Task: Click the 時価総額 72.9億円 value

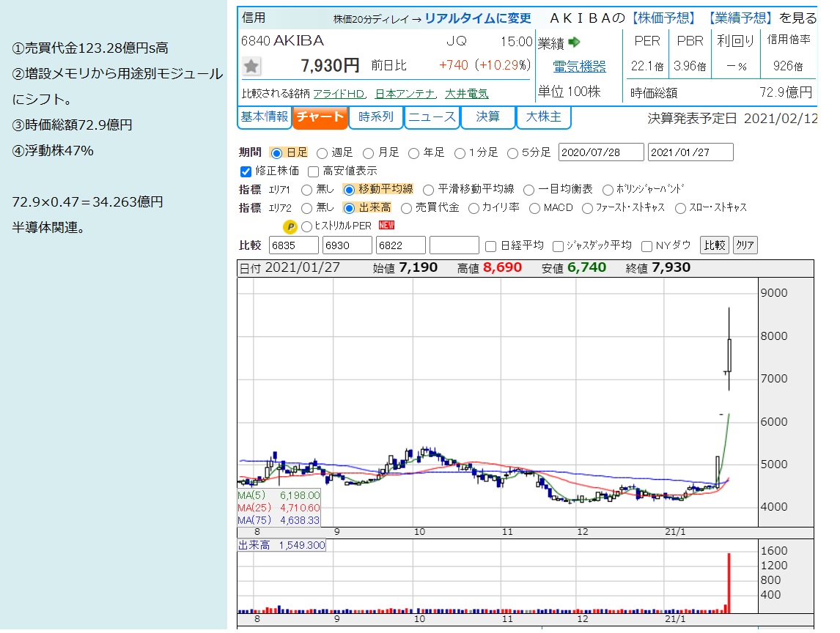Action: [x=786, y=92]
